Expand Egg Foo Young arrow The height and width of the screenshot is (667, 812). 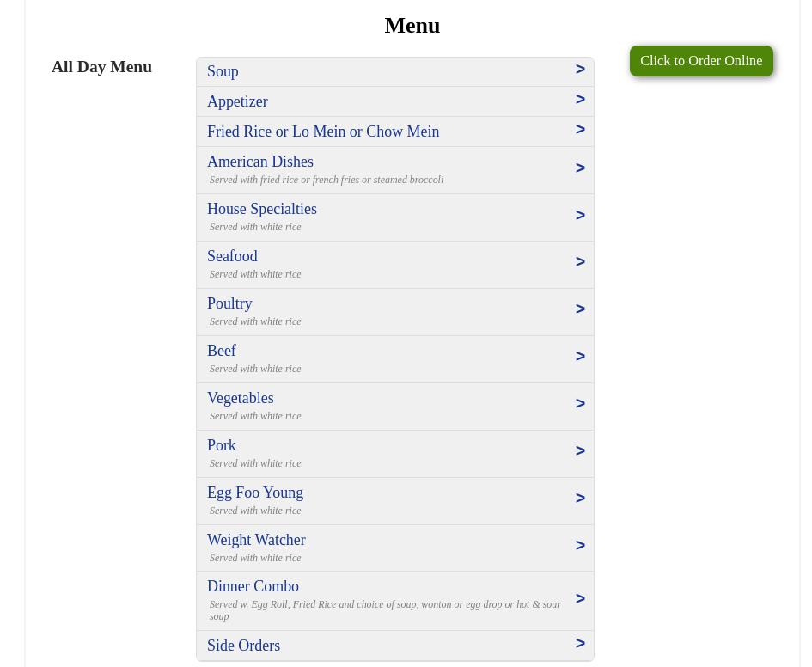coord(580,499)
